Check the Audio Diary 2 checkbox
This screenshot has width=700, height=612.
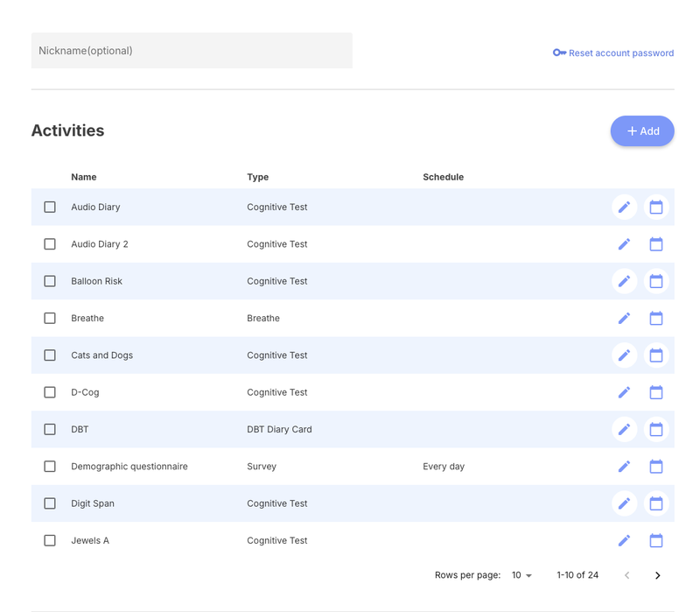50,244
